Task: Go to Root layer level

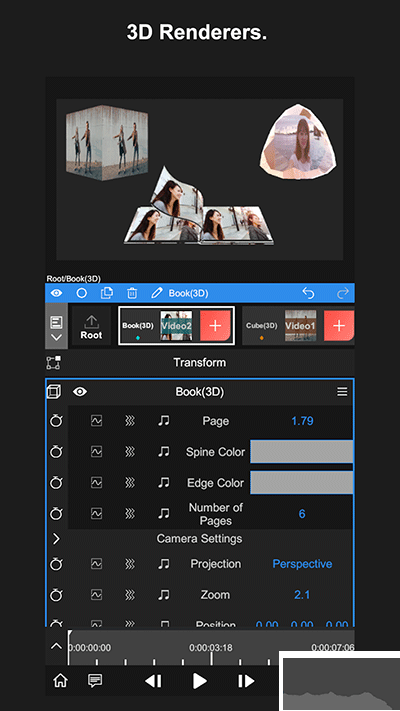Action: 91,326
